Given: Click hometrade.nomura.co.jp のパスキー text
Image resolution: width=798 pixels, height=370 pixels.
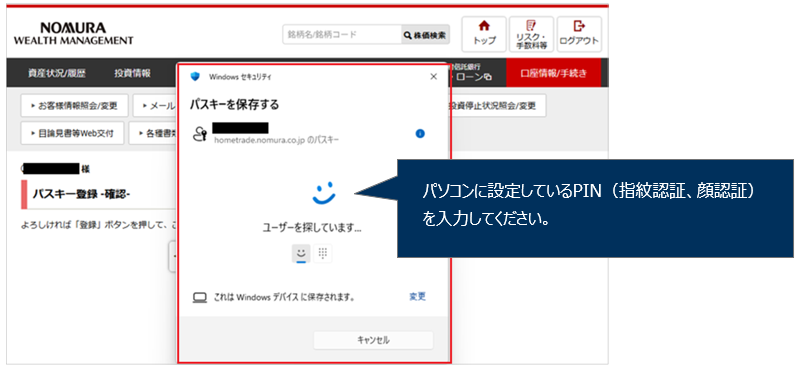Looking at the screenshot, I should [276, 139].
